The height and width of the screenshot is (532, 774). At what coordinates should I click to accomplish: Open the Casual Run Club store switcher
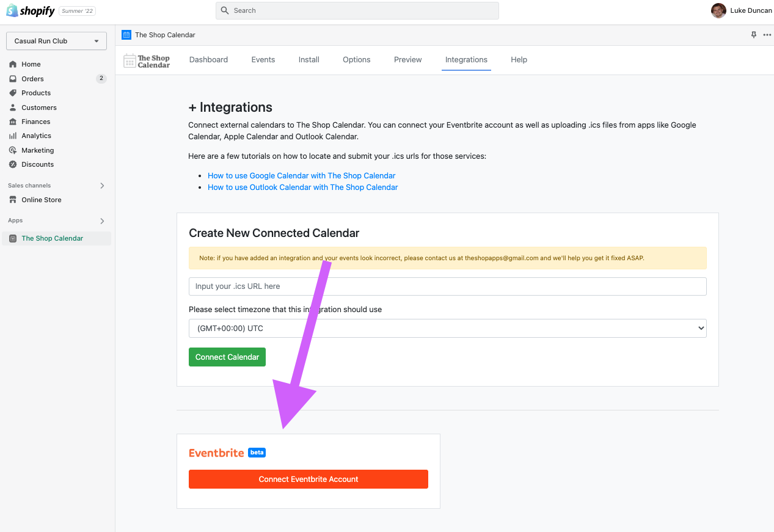[x=56, y=41]
